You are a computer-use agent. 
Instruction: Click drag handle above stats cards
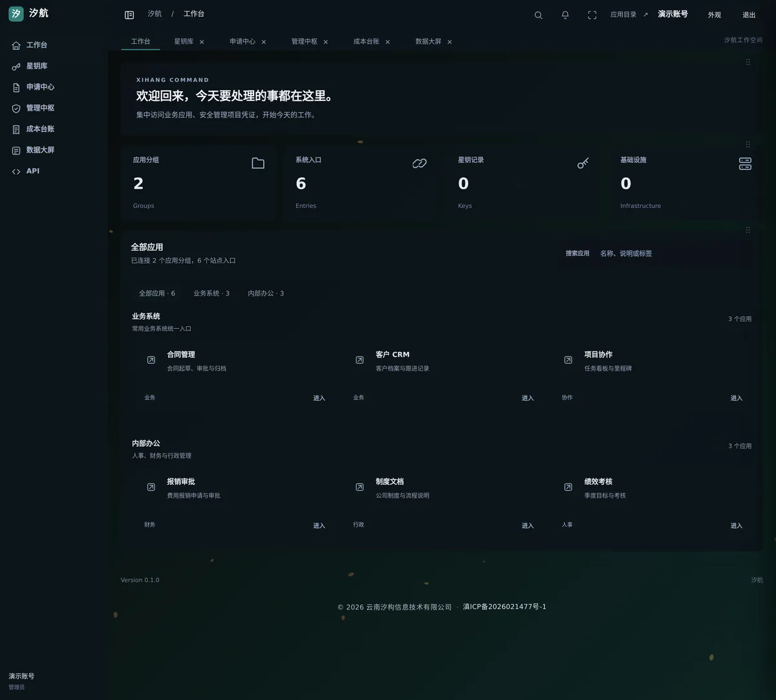click(x=748, y=145)
